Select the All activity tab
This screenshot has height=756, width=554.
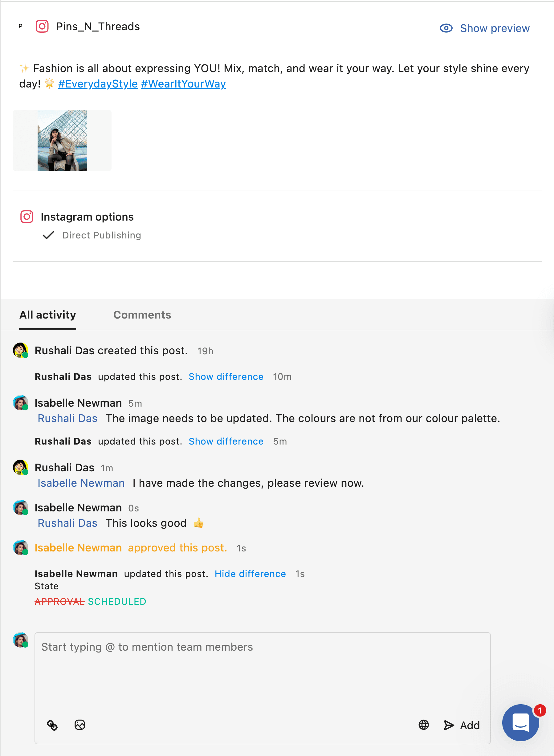(48, 315)
